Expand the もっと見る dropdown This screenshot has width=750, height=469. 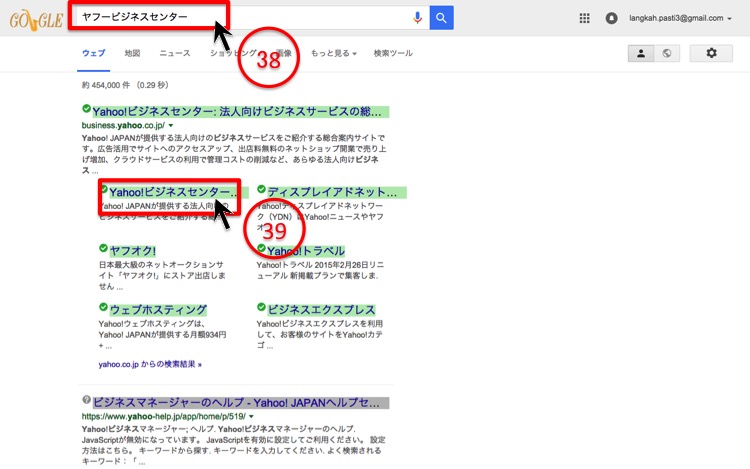click(x=334, y=53)
